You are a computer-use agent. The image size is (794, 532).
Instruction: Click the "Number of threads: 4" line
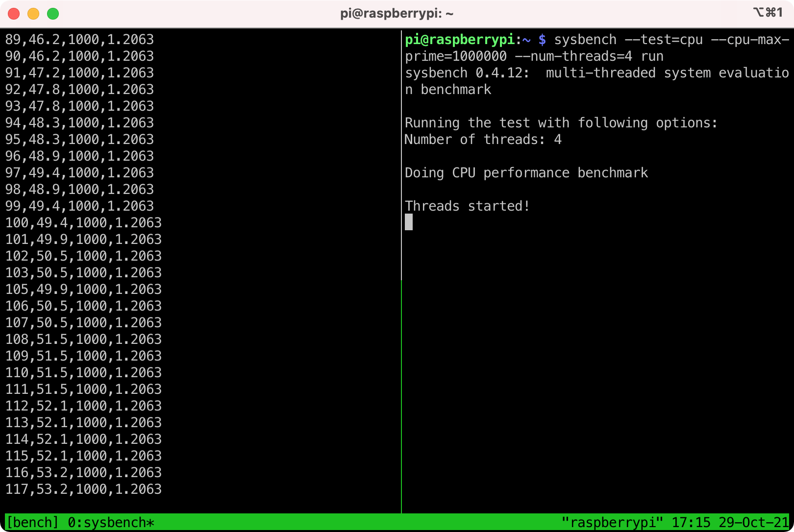coord(483,140)
